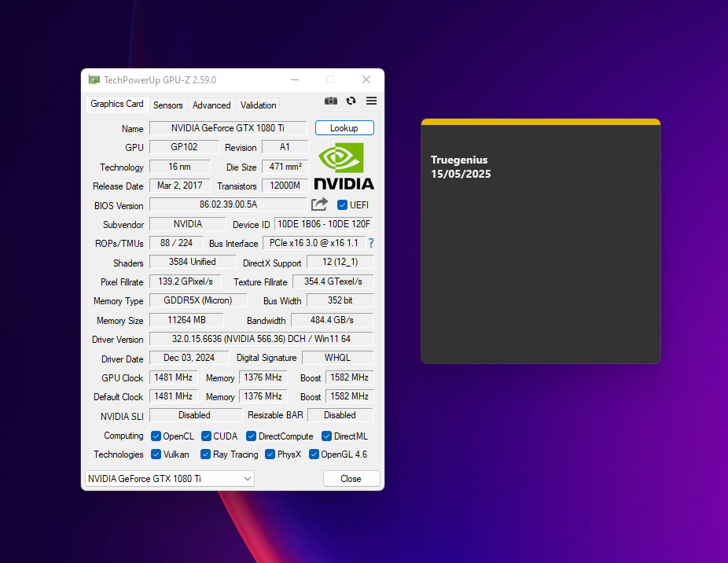The height and width of the screenshot is (563, 728).
Task: Open the GPU selection dropdown
Action: click(x=170, y=478)
